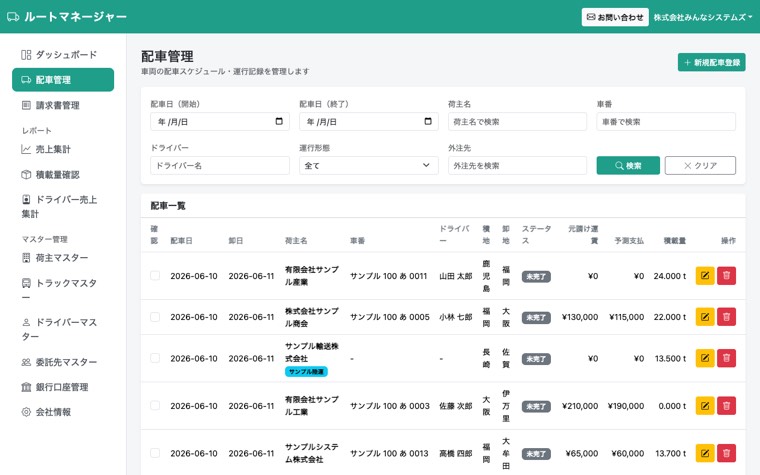The height and width of the screenshot is (475, 760).
Task: Expand 株式会社みんなシステムズ account dropdown
Action: point(703,17)
